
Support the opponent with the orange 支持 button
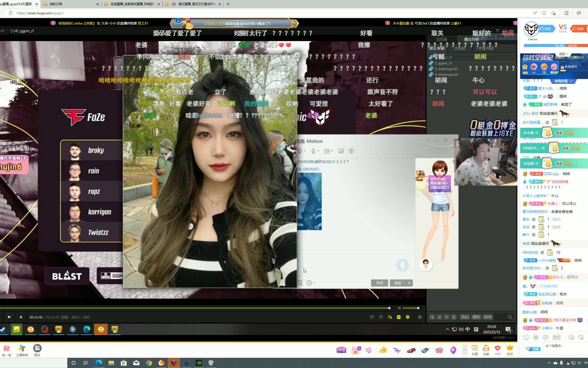tap(578, 29)
